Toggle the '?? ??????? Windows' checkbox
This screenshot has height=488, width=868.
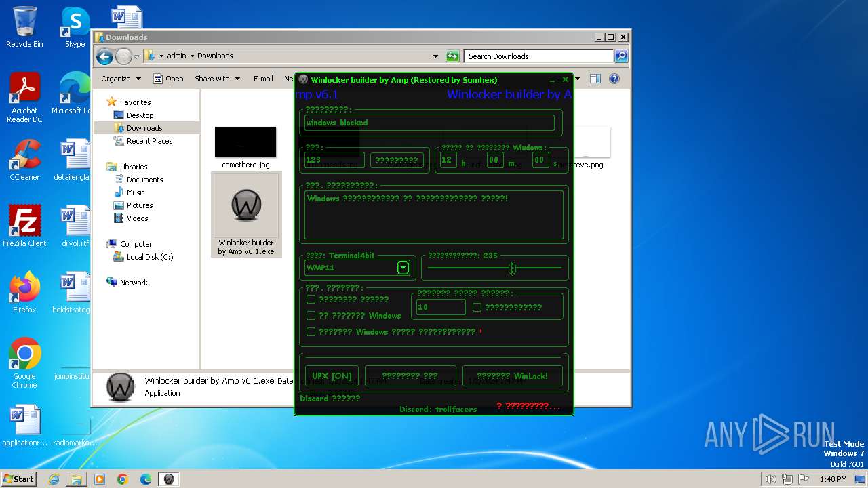(311, 315)
